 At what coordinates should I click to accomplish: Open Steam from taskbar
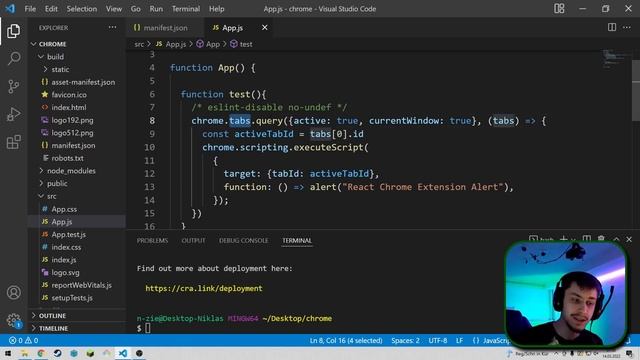click(57, 353)
